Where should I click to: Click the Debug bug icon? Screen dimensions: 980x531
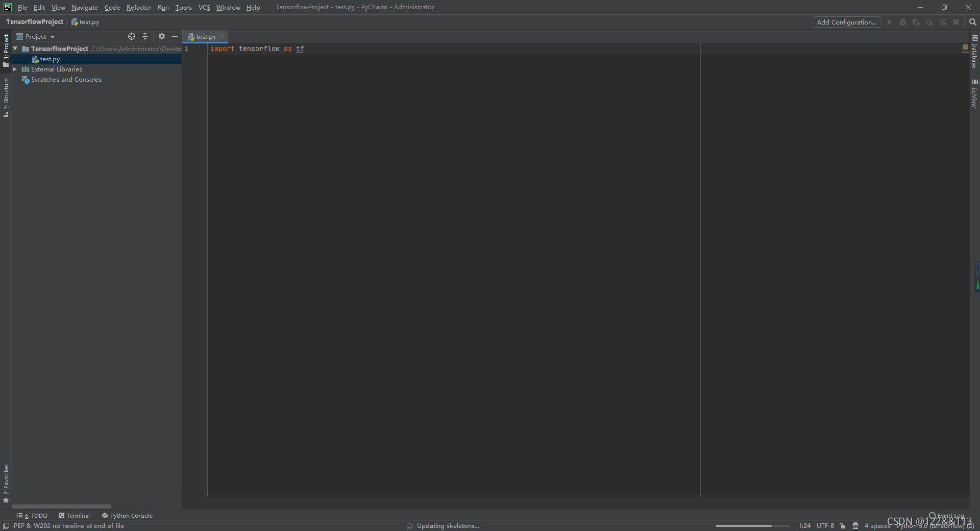point(903,22)
